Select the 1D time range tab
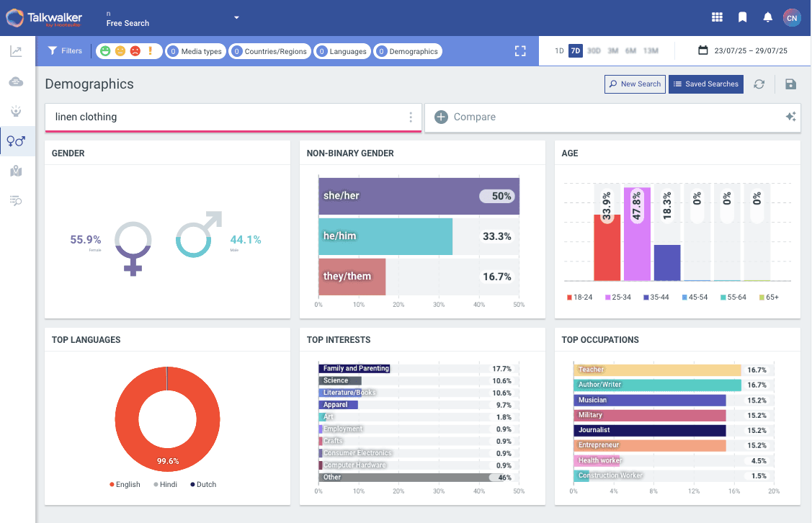 tap(559, 51)
